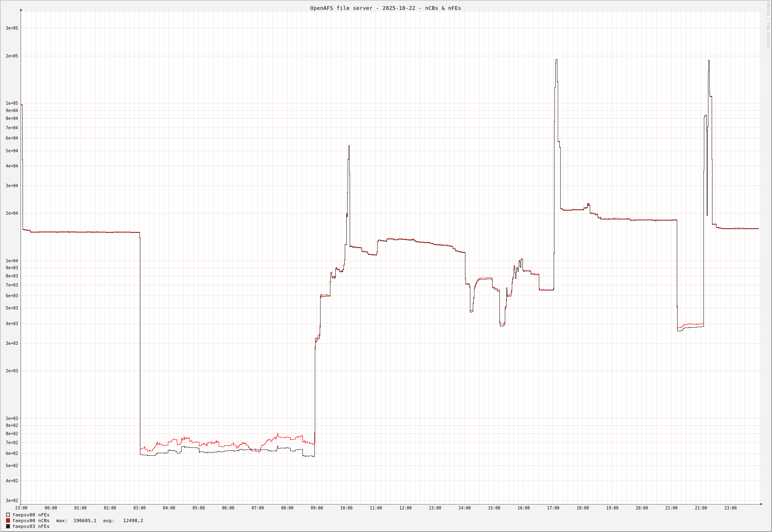Click the pink faepsv00 nFEs legend swatch
Screen dimensions: 772x532
coord(8,515)
